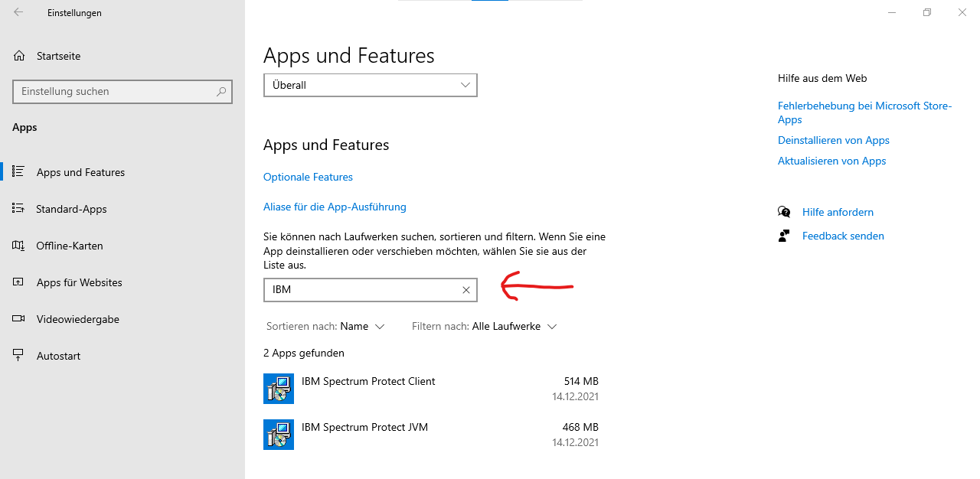
Task: Open Videowiedergabe settings in sidebar
Action: 77,319
